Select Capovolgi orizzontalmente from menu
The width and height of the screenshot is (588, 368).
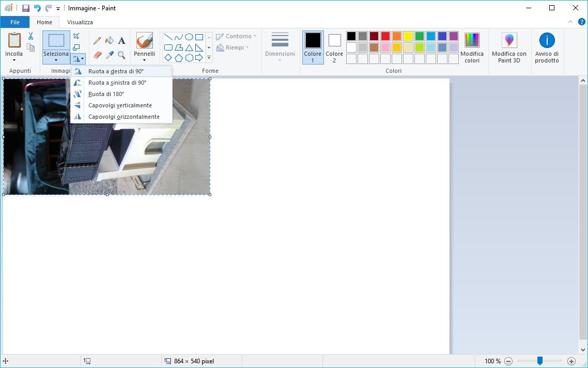coord(124,117)
